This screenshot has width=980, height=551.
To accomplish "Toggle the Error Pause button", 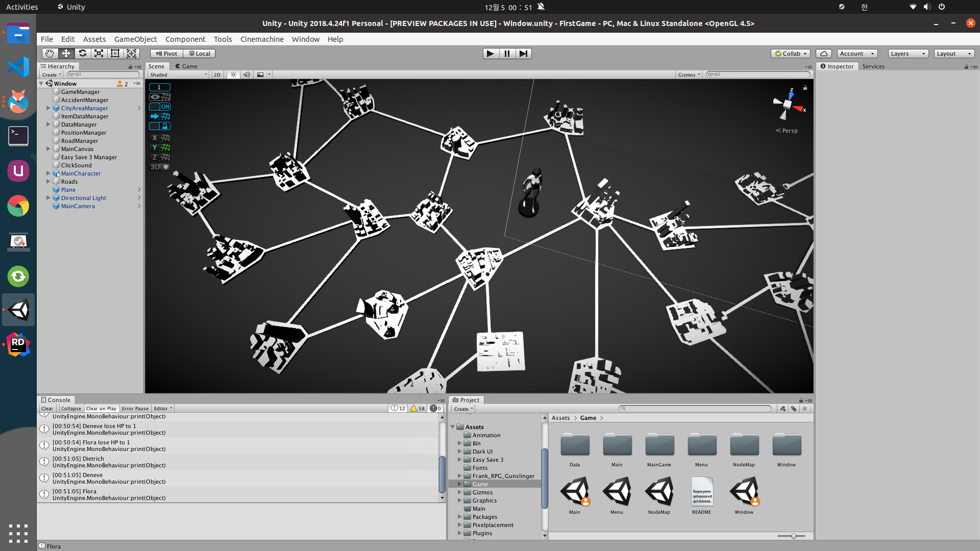I will (x=135, y=409).
